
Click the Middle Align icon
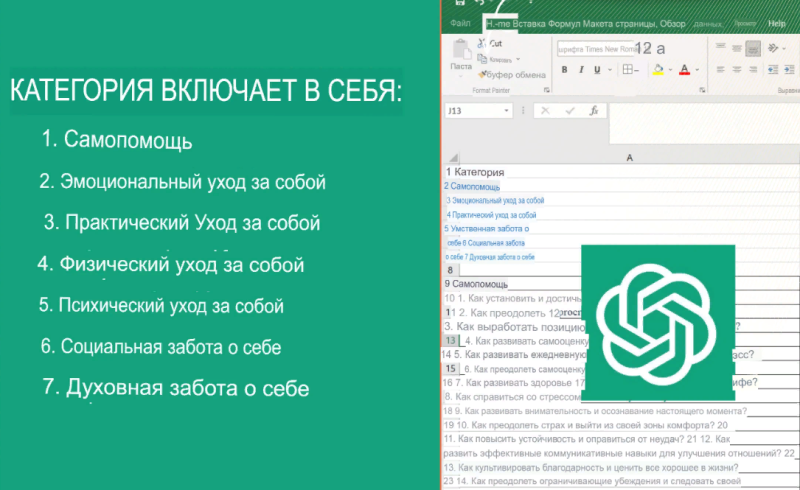(737, 48)
